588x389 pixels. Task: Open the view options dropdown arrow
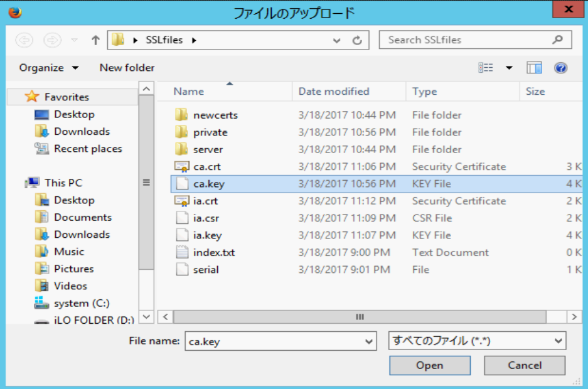509,68
